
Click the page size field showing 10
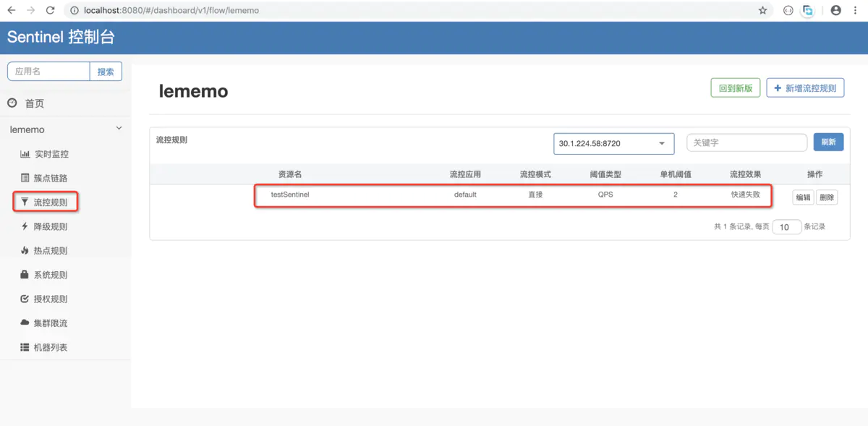click(787, 227)
